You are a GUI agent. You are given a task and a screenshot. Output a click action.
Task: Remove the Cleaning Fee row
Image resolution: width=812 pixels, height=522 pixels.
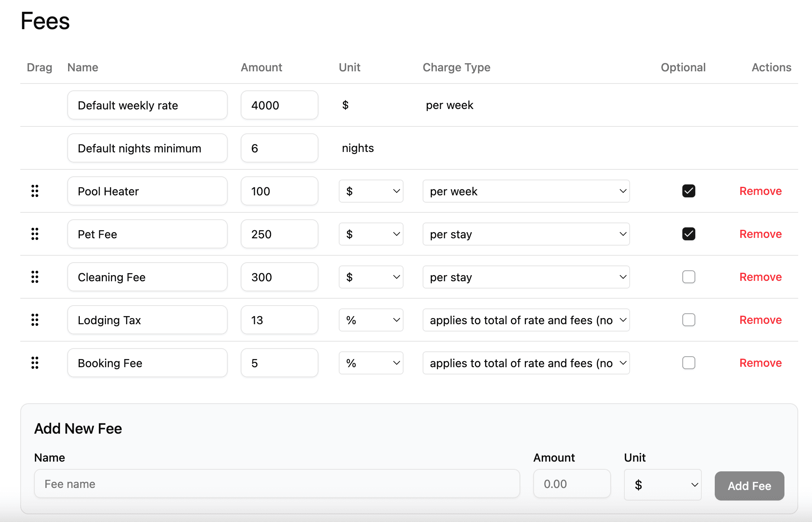(760, 277)
